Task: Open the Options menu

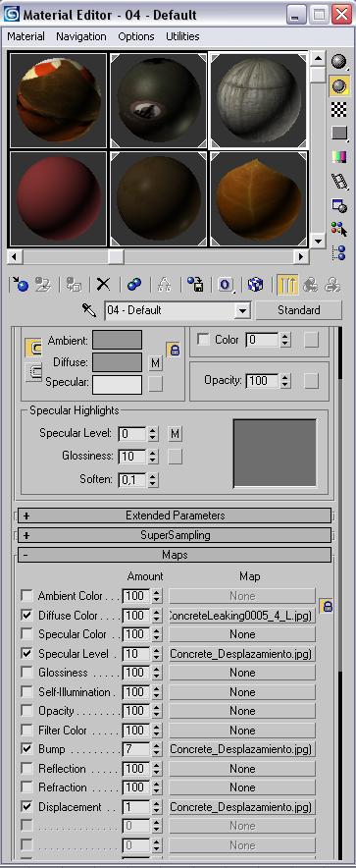Action: click(x=136, y=36)
